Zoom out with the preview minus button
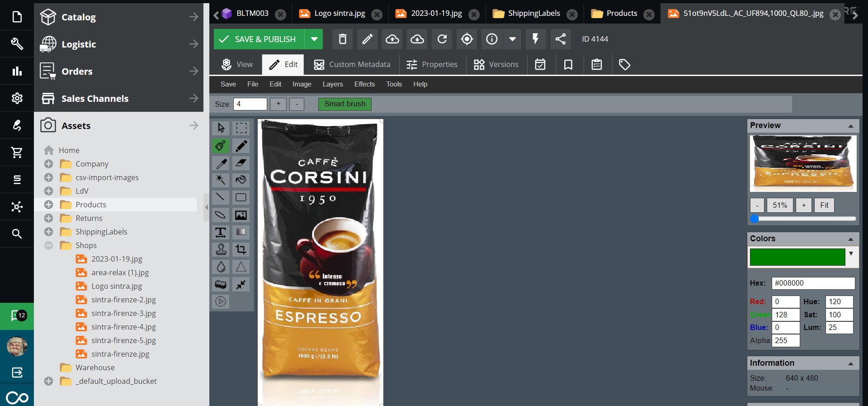This screenshot has width=868, height=406. pyautogui.click(x=757, y=205)
